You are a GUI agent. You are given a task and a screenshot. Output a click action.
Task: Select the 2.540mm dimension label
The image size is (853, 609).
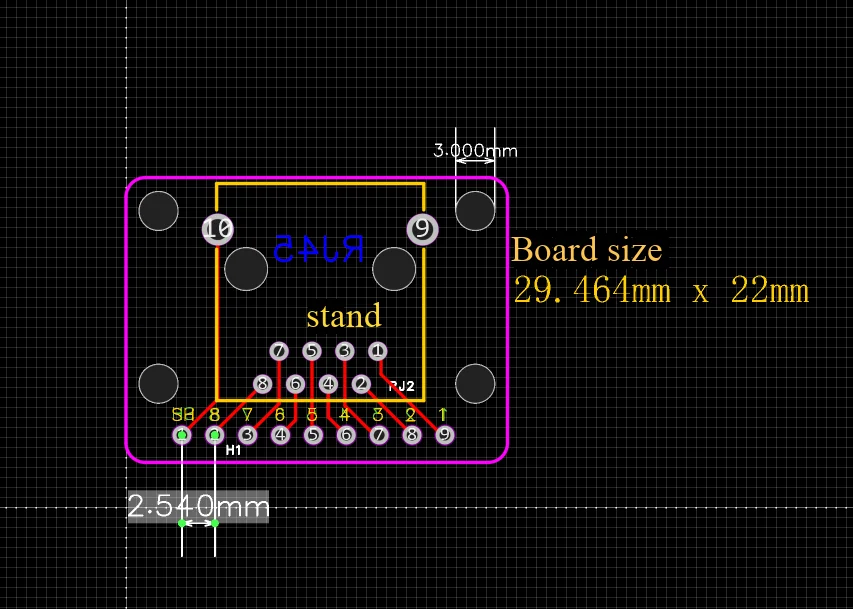tap(199, 507)
